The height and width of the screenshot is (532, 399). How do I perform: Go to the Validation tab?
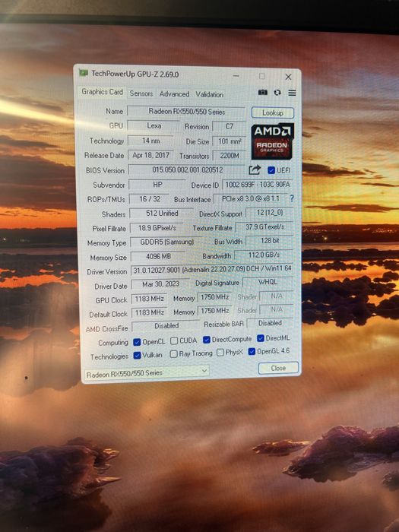209,94
